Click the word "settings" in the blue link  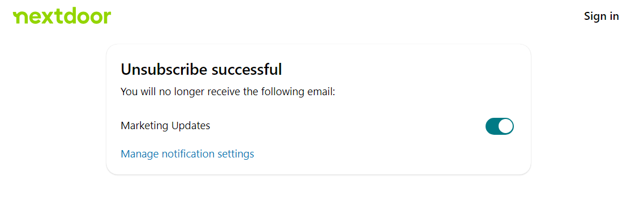click(x=236, y=154)
